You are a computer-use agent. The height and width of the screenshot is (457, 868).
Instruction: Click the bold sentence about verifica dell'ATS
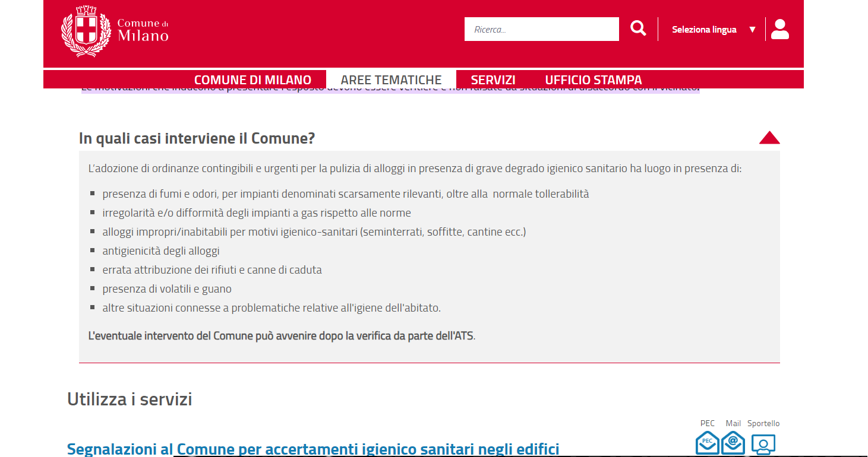click(282, 336)
